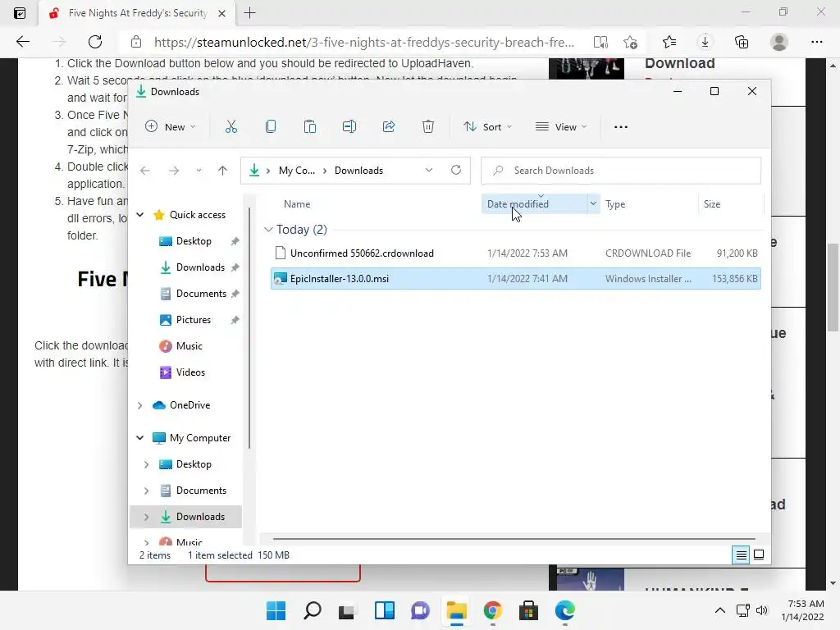840x630 pixels.
Task: Open volume control in system tray
Action: coord(761,610)
